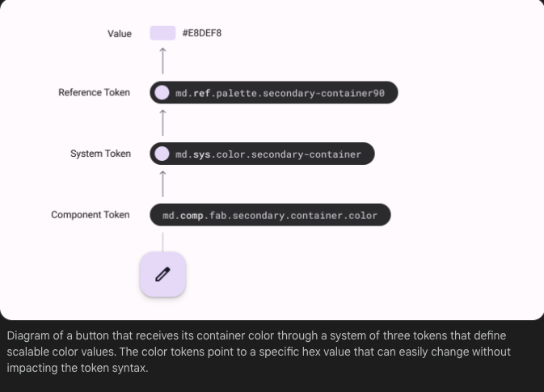Click the arrow between Component and System tokens
Image resolution: width=544 pixels, height=392 pixels.
(162, 183)
